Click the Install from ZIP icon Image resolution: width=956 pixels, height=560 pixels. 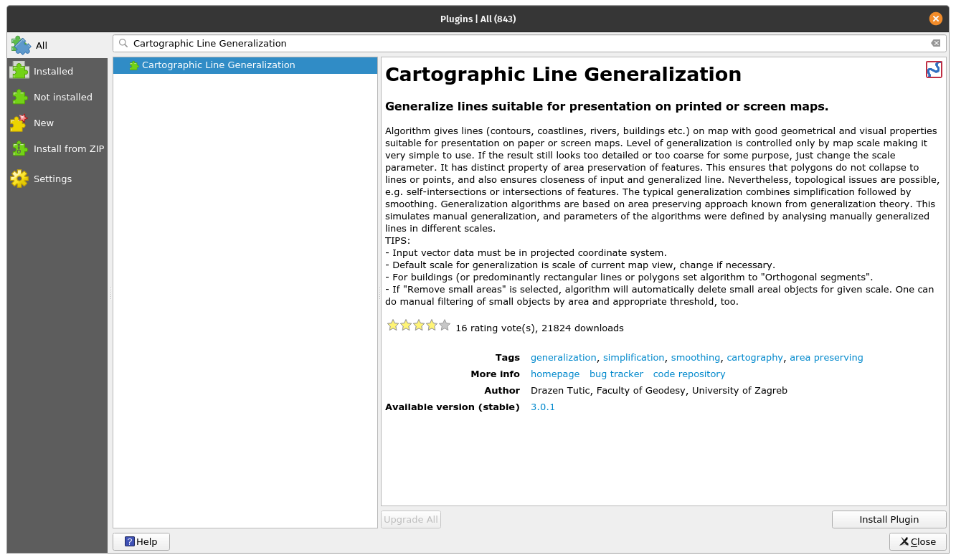(x=19, y=148)
